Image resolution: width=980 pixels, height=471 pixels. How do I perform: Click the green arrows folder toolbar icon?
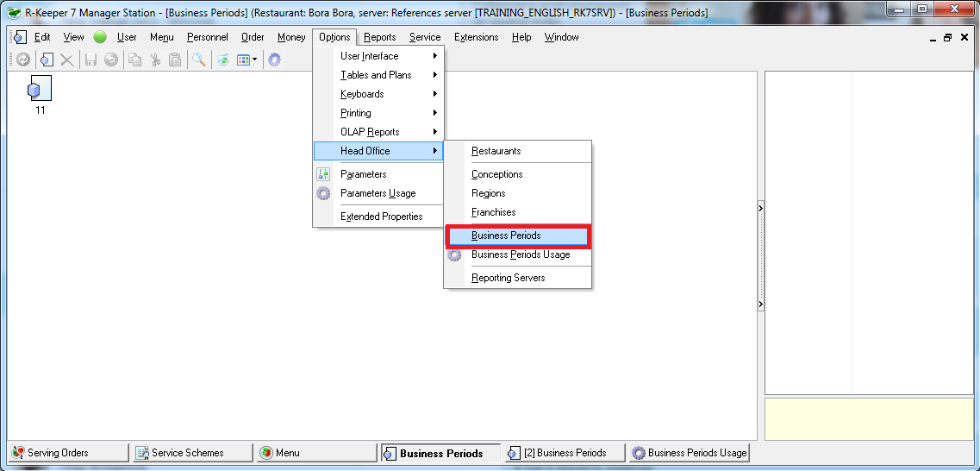tap(222, 60)
